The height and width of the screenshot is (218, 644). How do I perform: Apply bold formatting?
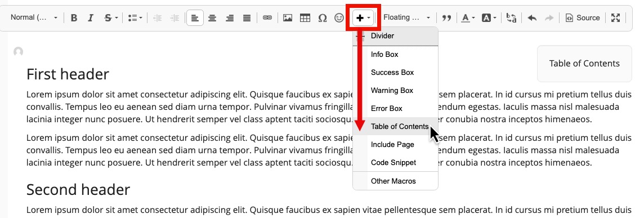74,18
